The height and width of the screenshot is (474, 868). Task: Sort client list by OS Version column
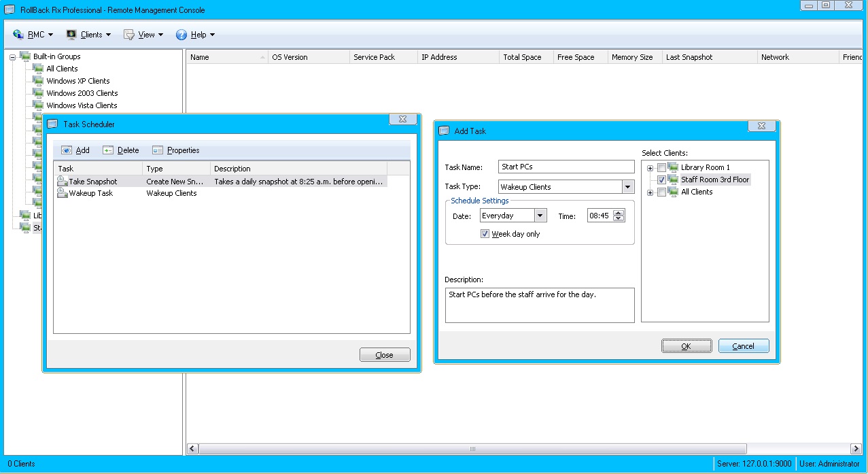309,57
